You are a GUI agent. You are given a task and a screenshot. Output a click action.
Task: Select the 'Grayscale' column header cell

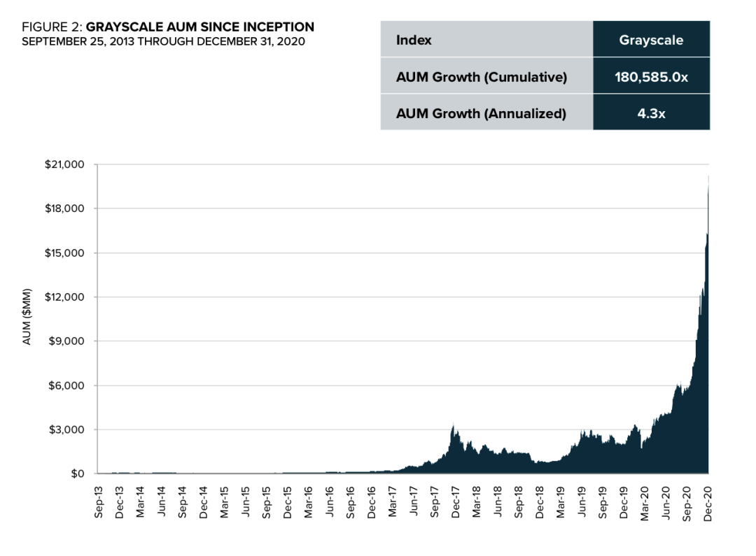coord(652,39)
